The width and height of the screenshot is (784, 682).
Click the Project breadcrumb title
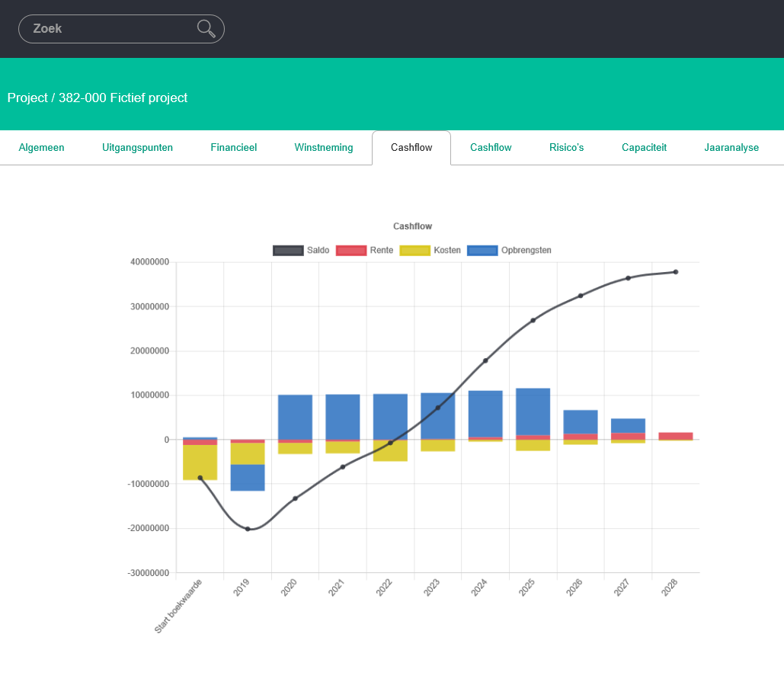coord(98,98)
